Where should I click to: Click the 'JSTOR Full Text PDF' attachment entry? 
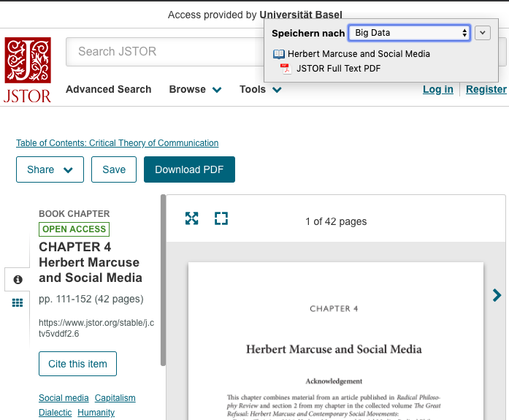coord(338,69)
